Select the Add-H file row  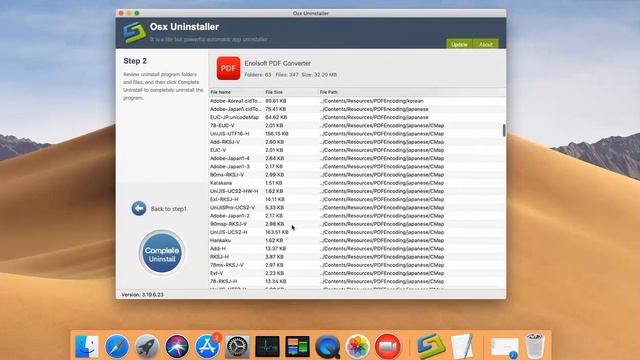pos(357,248)
